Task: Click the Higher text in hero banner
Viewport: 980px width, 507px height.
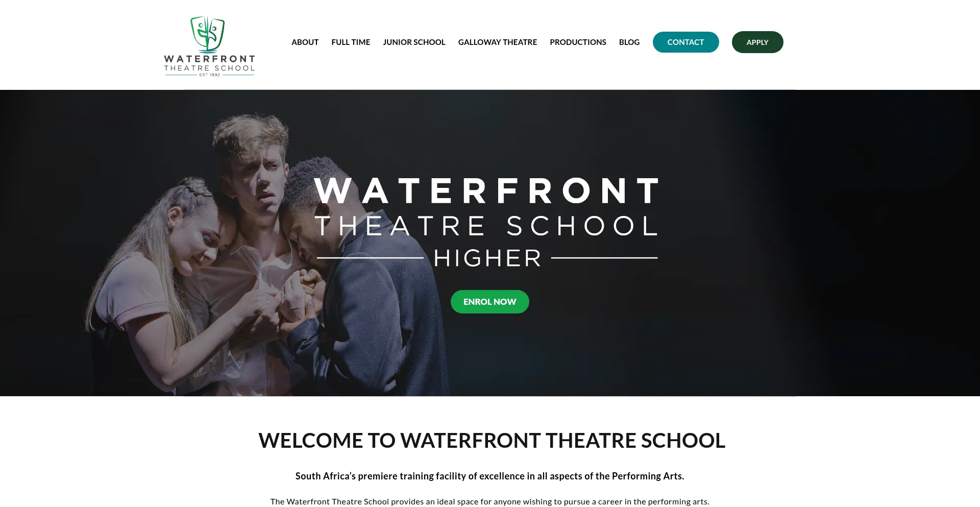Action: 487,258
